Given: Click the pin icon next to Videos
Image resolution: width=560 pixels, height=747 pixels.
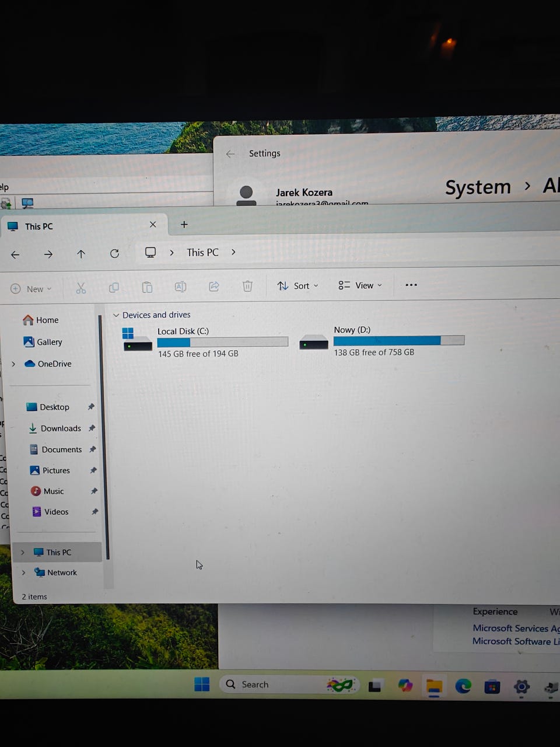Looking at the screenshot, I should pos(94,511).
